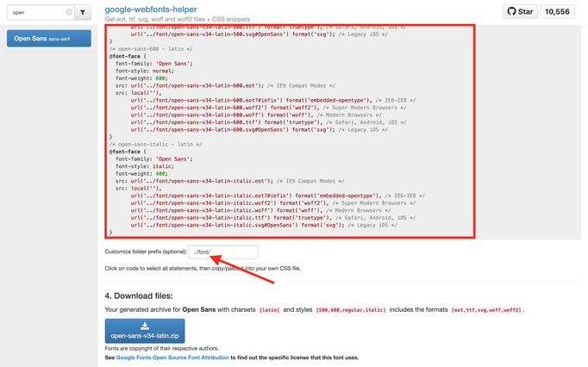The image size is (588, 367).
Task: Click the open-sans-v34-latin-italic.svg#OpenSans line
Action: 264,225
